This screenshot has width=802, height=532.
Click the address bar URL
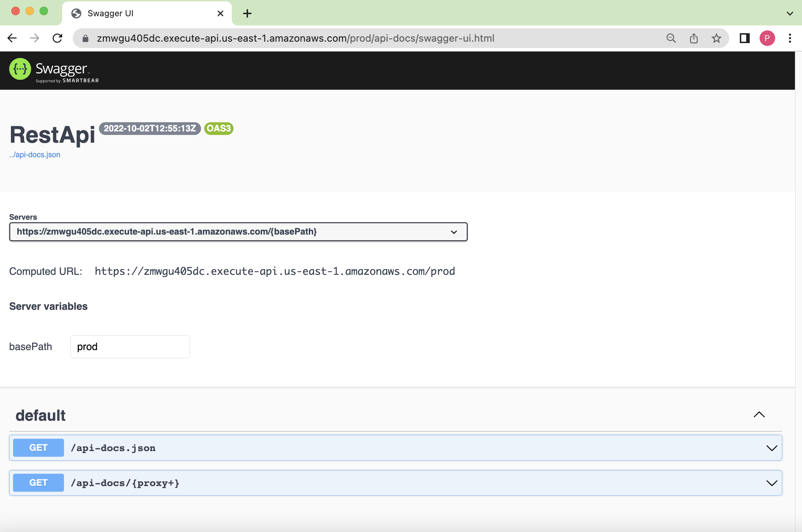point(295,38)
